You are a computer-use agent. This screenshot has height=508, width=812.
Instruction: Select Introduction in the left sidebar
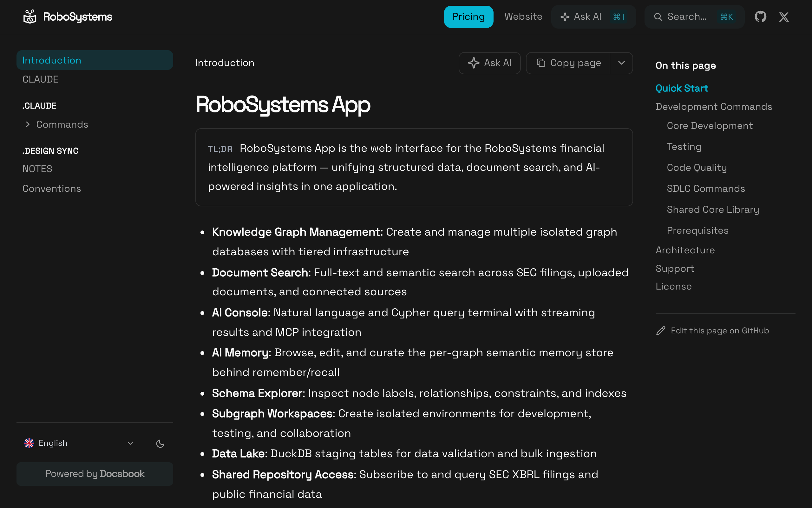95,60
